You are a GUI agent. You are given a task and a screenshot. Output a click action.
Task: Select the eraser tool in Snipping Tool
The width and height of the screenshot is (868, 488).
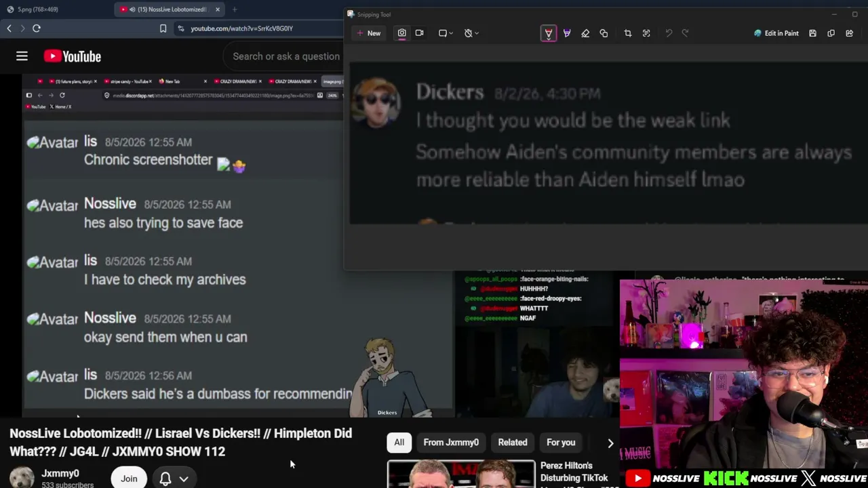click(585, 33)
